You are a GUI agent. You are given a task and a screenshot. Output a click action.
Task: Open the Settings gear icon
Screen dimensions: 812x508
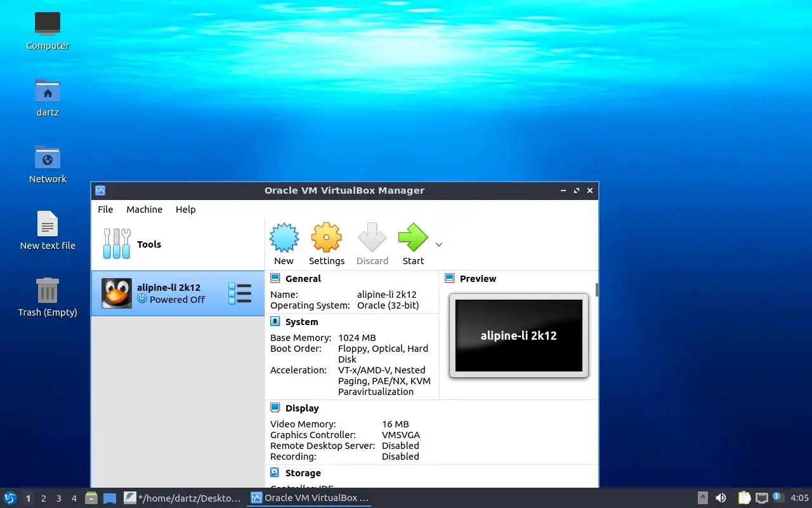pos(326,238)
